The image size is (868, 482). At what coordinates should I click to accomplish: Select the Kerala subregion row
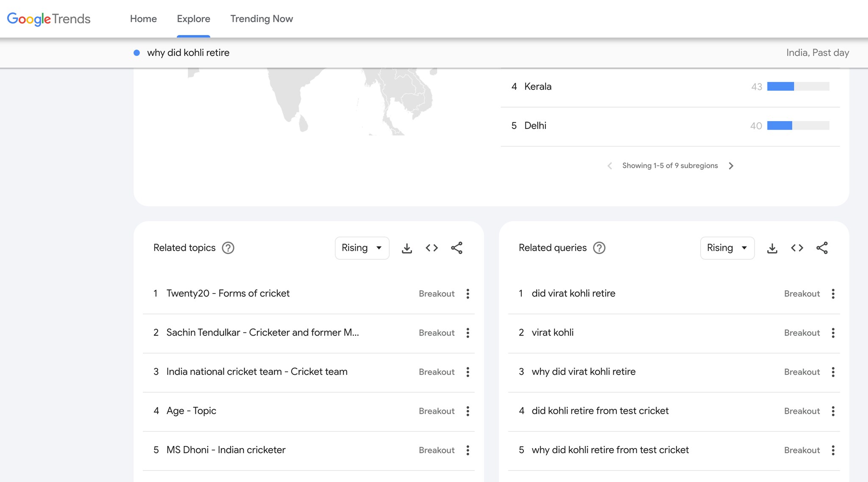[670, 87]
